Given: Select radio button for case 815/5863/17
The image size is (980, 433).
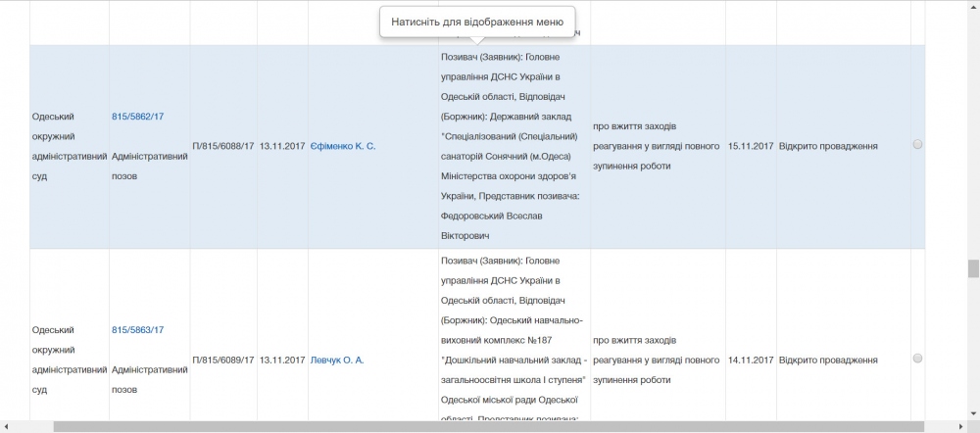Looking at the screenshot, I should [917, 359].
